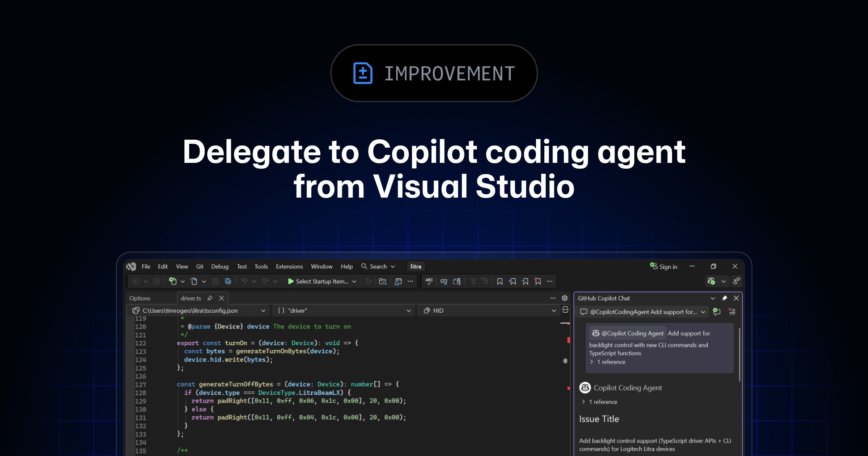Delete the conversation using the red X icon
This screenshot has height=456, width=868.
tap(732, 311)
